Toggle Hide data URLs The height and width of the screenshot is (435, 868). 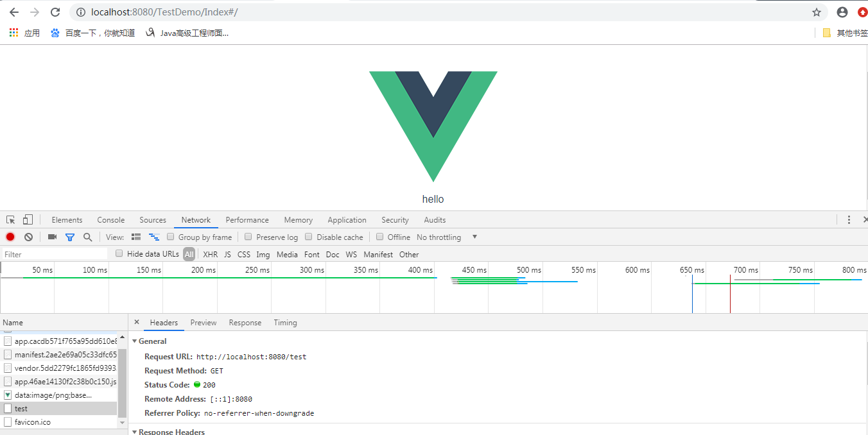tap(119, 253)
